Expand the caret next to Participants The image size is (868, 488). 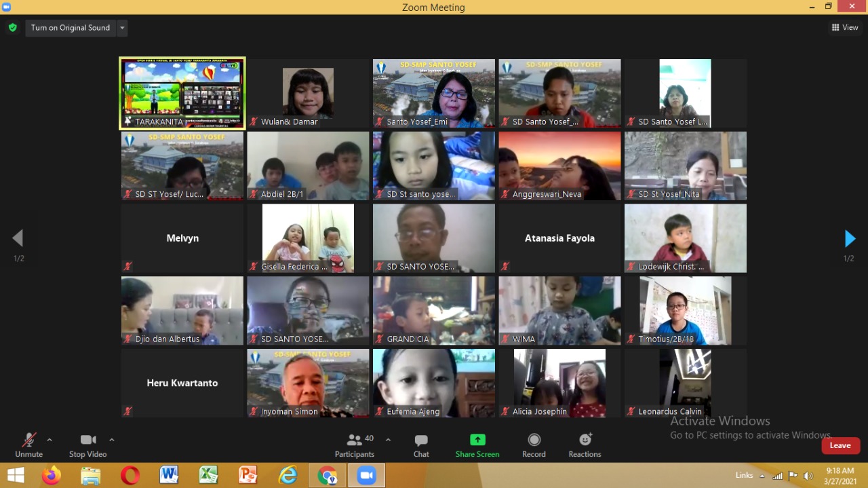point(388,440)
